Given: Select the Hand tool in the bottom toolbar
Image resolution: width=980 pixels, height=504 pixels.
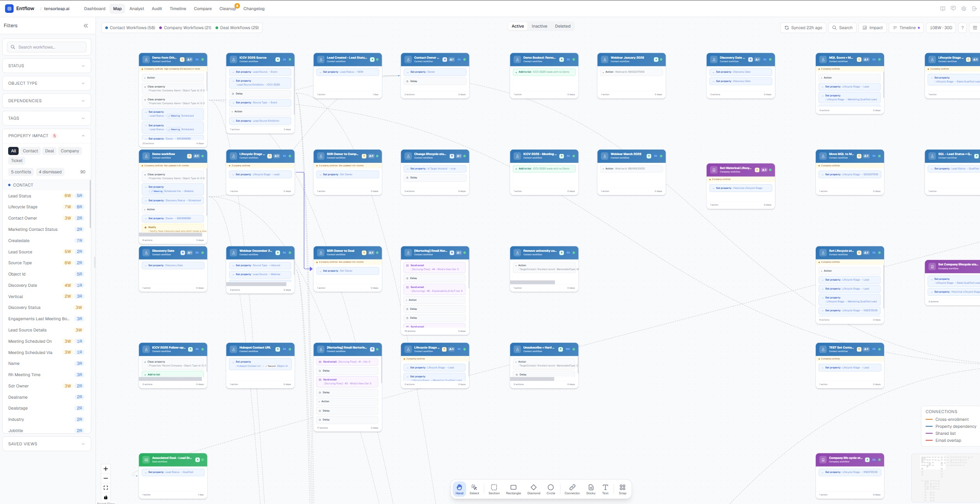Looking at the screenshot, I should pyautogui.click(x=459, y=488).
